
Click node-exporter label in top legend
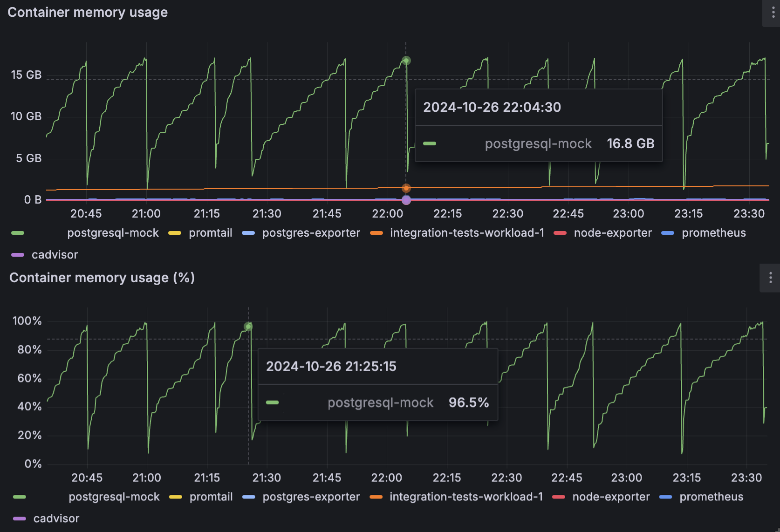612,233
